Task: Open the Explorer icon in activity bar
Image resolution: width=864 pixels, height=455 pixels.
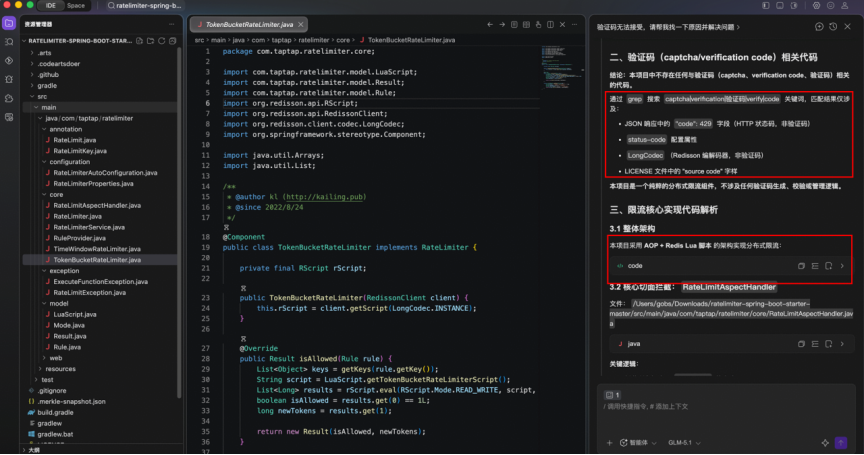Action: tap(9, 23)
